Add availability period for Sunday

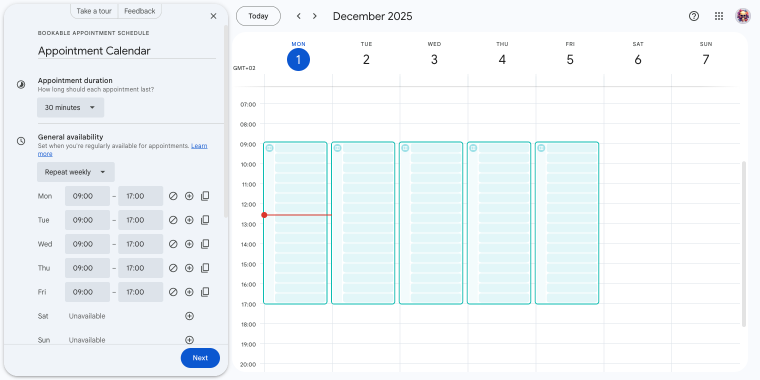pyautogui.click(x=189, y=340)
